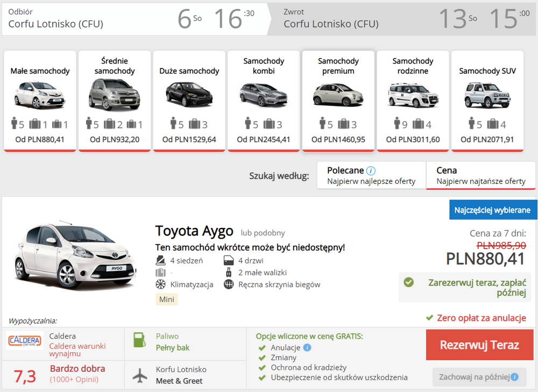Click the estate car image in Samochody kombi
This screenshot has height=392, width=538.
tap(264, 95)
